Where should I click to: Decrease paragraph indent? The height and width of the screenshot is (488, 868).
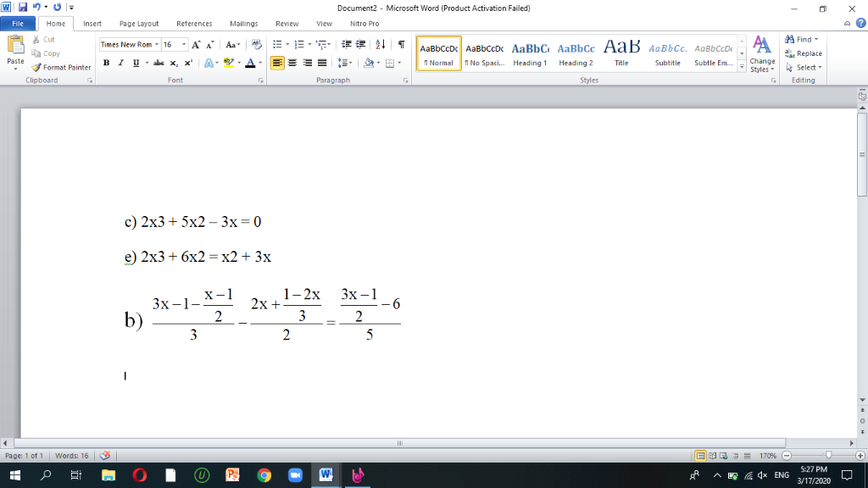point(347,44)
